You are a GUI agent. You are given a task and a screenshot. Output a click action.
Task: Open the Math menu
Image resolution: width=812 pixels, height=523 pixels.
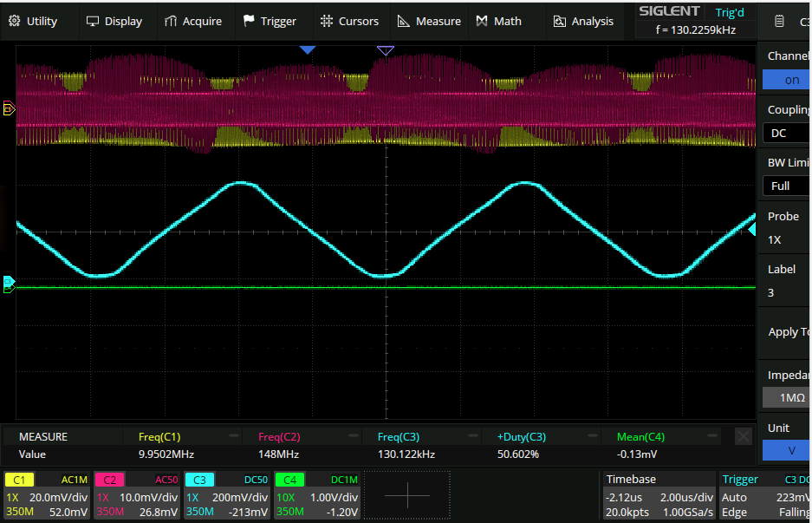click(499, 21)
